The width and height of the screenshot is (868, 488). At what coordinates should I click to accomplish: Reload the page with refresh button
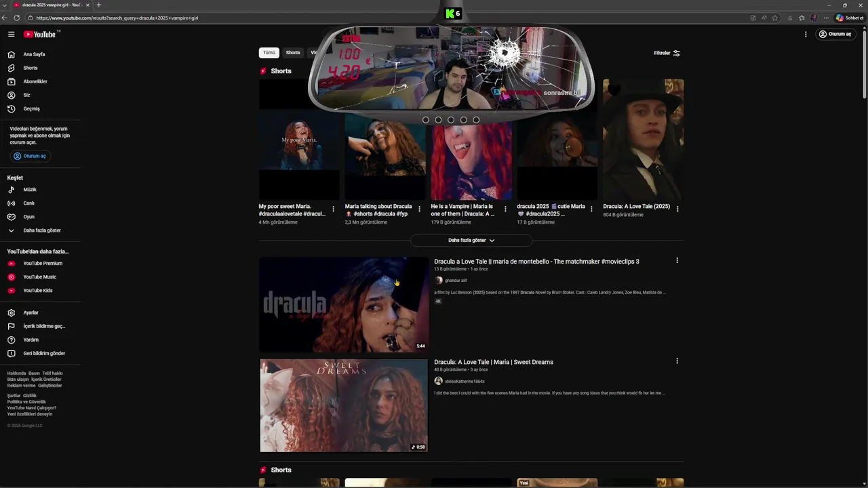[x=17, y=18]
